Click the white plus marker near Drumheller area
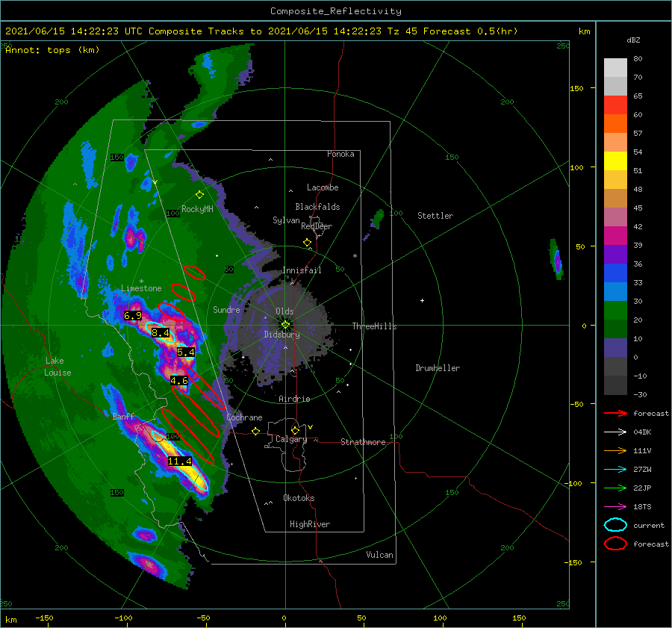Image resolution: width=672 pixels, height=628 pixels. point(422,300)
